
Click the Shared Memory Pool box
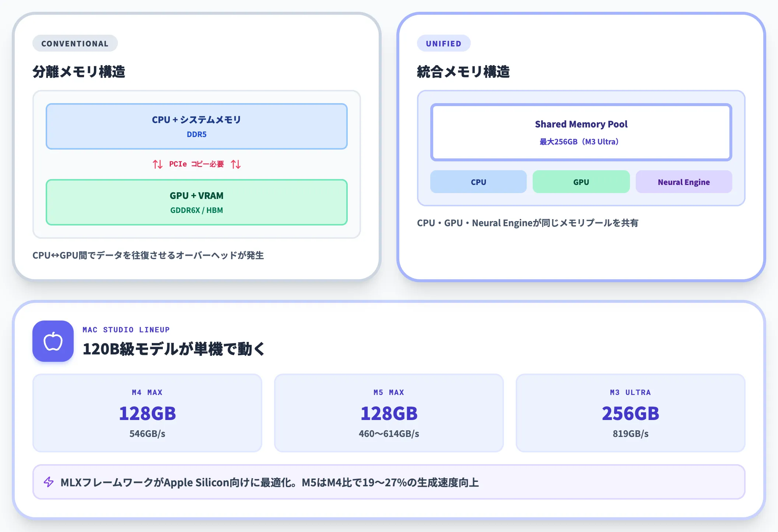coord(581,132)
